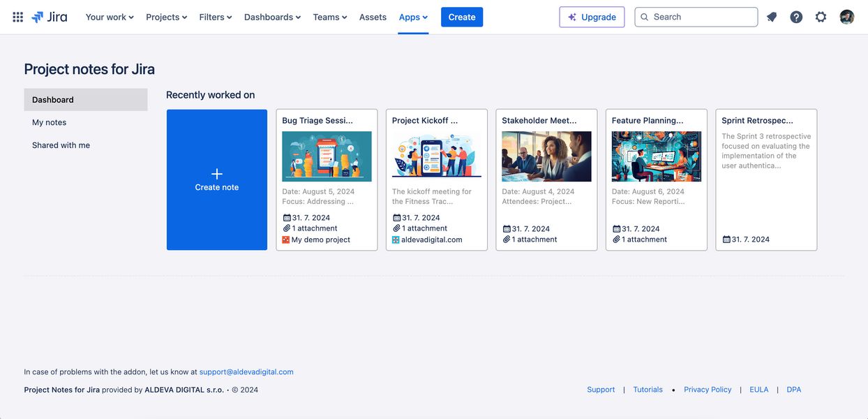Click calendar icon on Bug Triage card
Viewport: 868px width, 419px height.
[287, 218]
